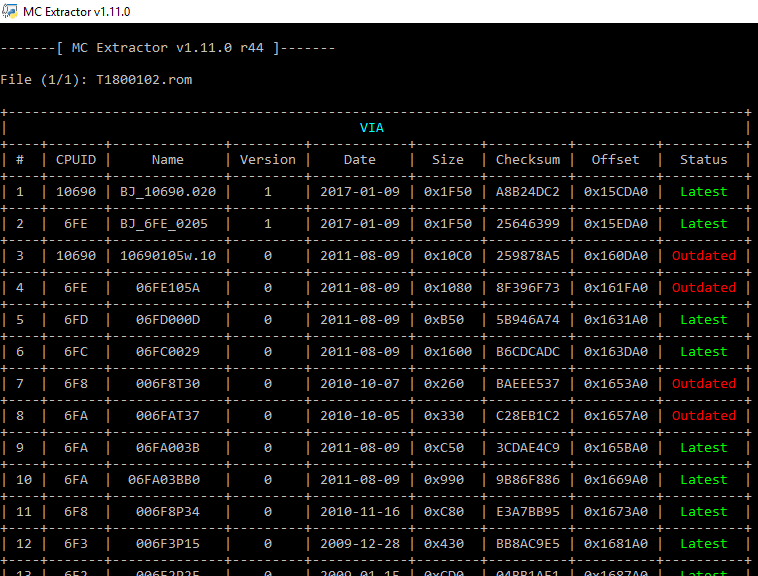This screenshot has height=576, width=758.
Task: Click checksum '9B86F886'
Action: coord(528,479)
